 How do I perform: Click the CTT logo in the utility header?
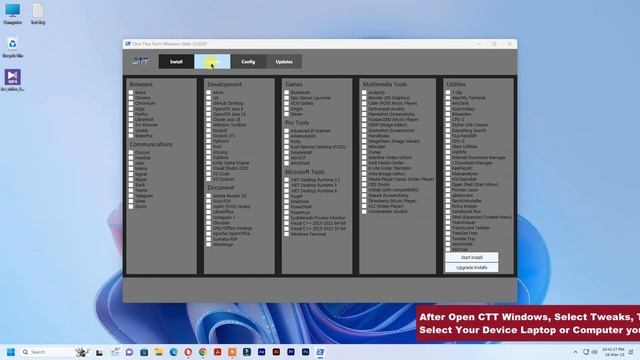tap(141, 62)
